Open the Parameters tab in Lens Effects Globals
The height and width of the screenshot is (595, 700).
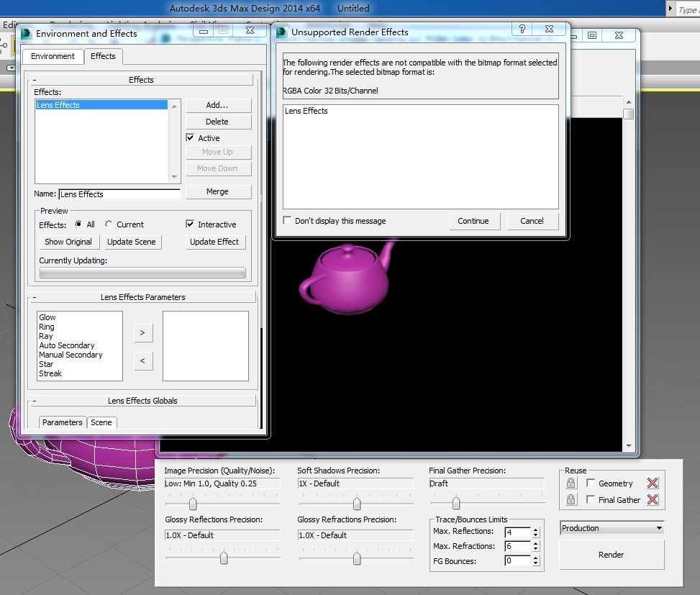click(x=62, y=422)
